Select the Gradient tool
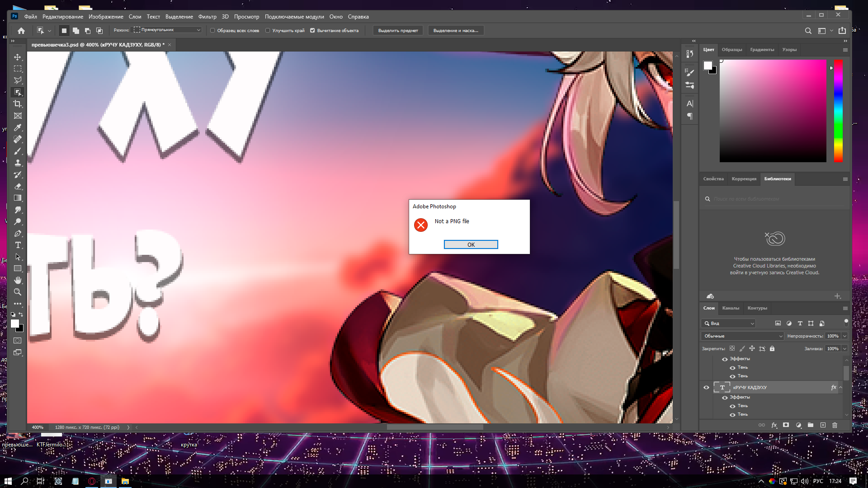The image size is (868, 488). (18, 198)
